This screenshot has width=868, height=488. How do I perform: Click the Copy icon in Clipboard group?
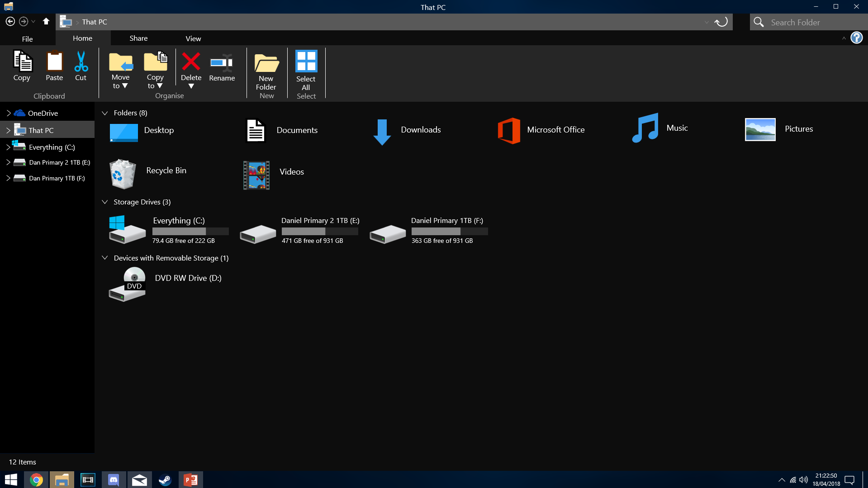(22, 62)
